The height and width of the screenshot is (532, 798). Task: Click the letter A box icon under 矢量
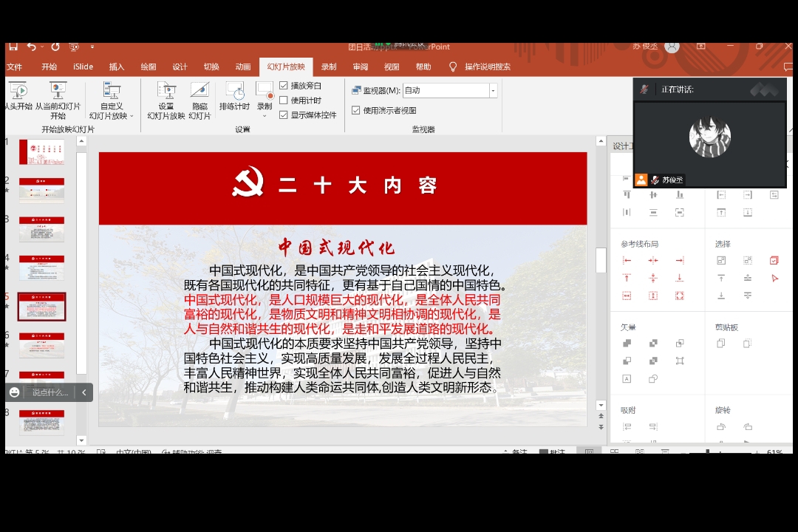(x=627, y=379)
